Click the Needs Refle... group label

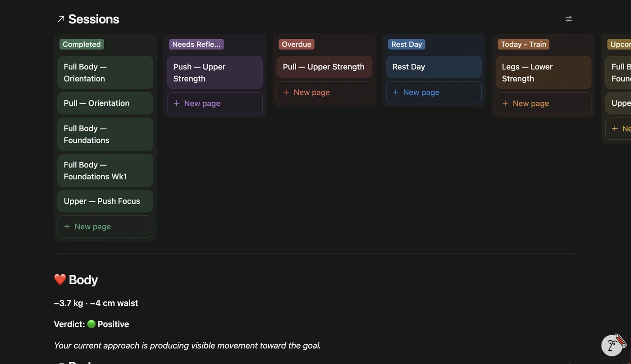click(x=197, y=44)
